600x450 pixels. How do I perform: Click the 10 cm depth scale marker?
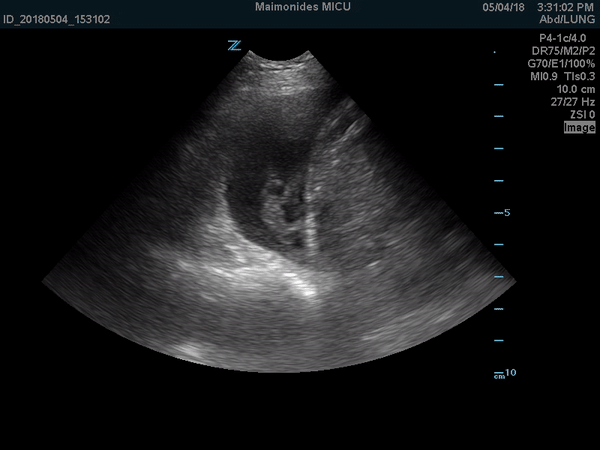[505, 373]
